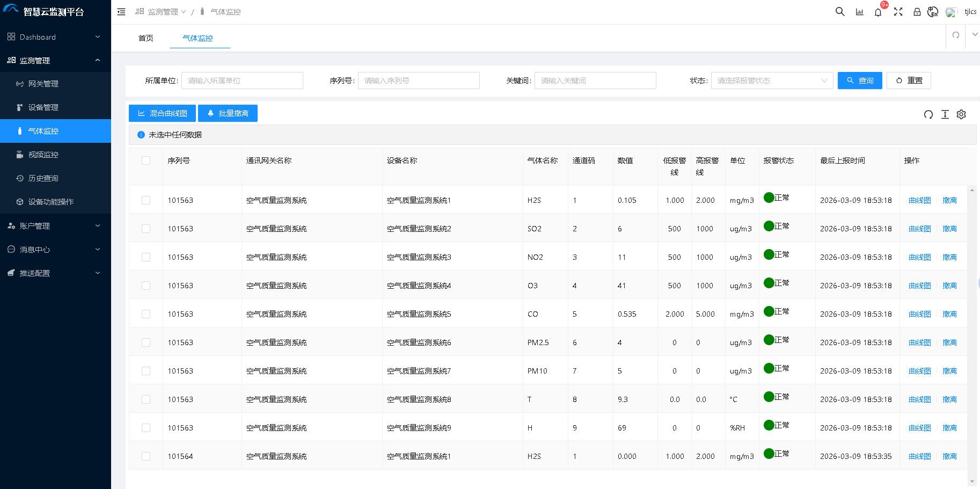Click the lock screen icon
Viewport: 980px width, 489px height.
[x=917, y=12]
